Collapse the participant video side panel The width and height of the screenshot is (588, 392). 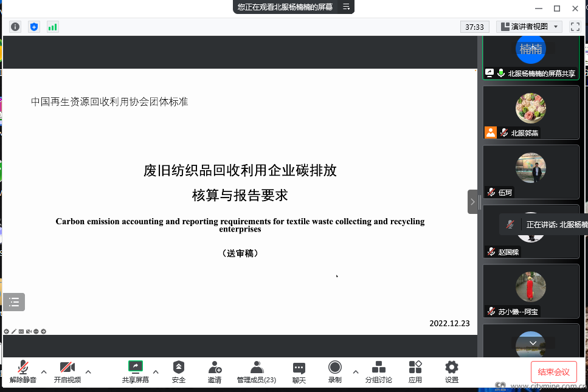(x=472, y=202)
